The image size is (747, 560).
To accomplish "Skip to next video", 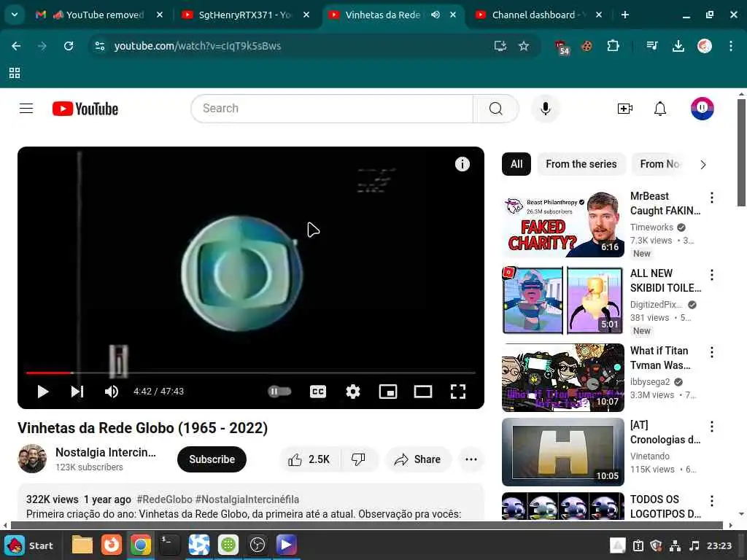I will (x=77, y=392).
